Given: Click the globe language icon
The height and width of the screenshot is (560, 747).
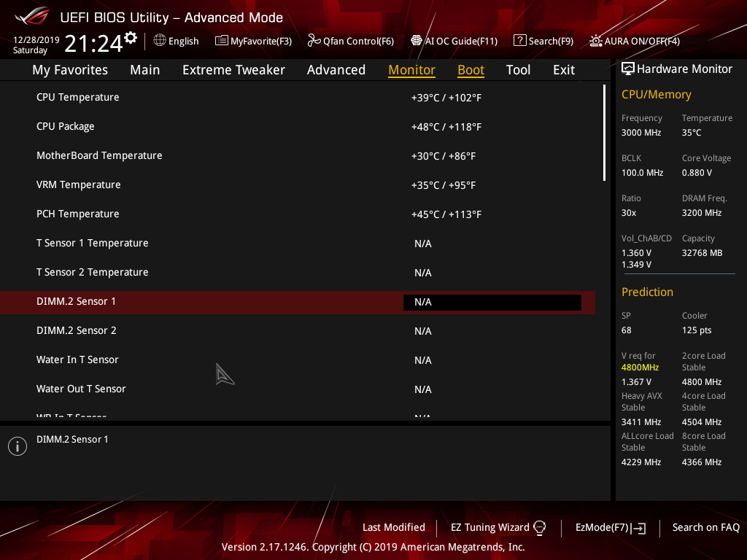Looking at the screenshot, I should tap(160, 40).
